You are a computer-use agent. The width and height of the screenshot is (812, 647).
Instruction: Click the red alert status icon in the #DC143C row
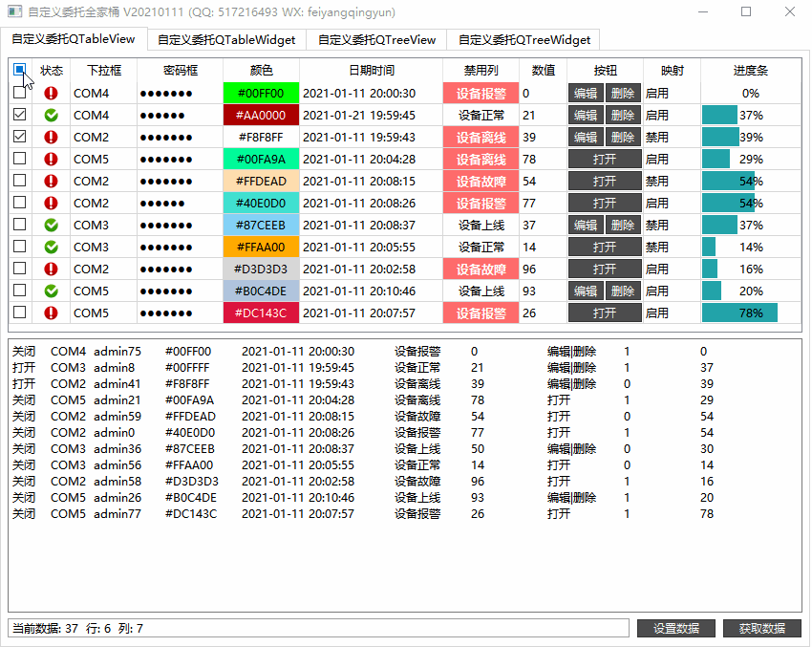tap(51, 313)
